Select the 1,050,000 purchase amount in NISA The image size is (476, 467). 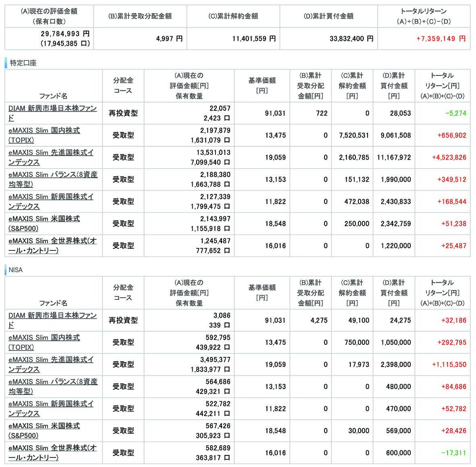396,342
